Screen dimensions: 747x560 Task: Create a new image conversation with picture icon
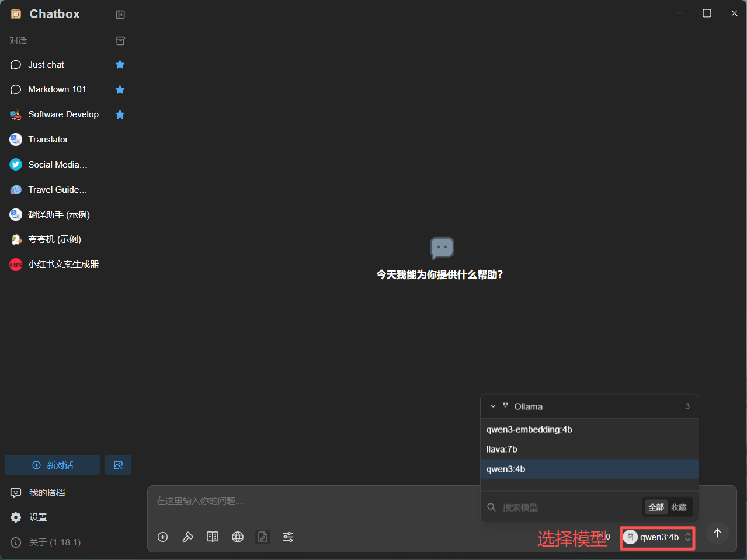tap(118, 465)
